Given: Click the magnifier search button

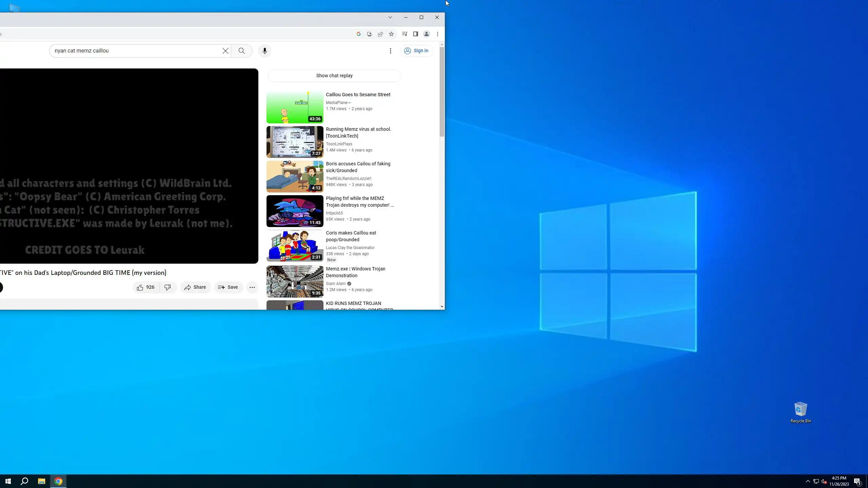Looking at the screenshot, I should [x=241, y=51].
